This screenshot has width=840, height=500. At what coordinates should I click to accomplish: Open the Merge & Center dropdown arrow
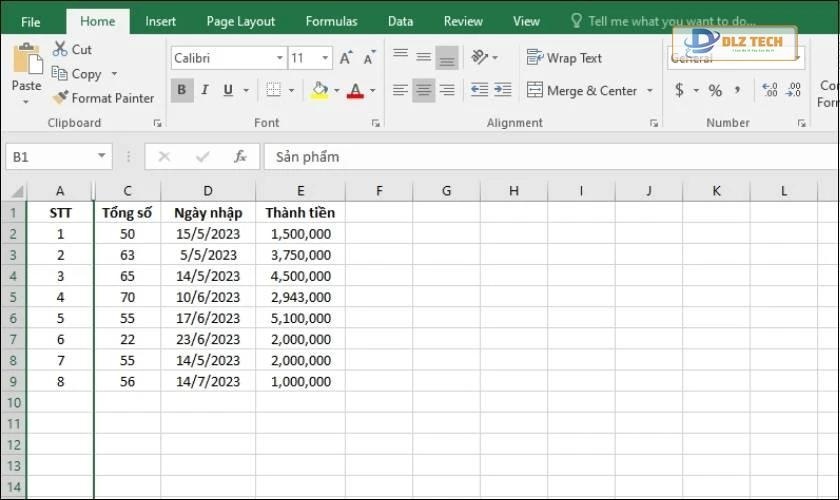(650, 90)
